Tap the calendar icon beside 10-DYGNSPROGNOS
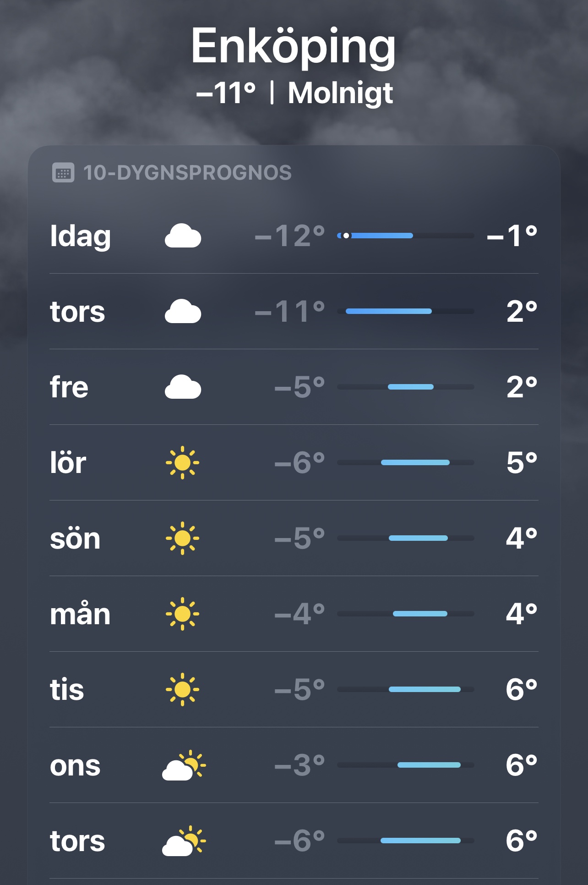The image size is (588, 885). 63,173
